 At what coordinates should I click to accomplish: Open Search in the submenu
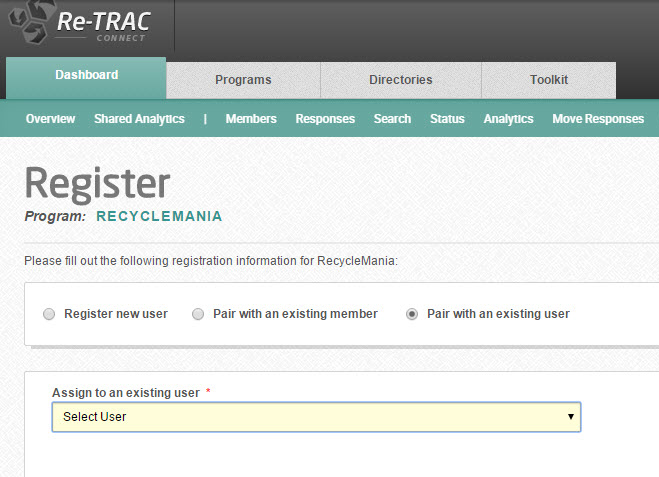pyautogui.click(x=393, y=119)
